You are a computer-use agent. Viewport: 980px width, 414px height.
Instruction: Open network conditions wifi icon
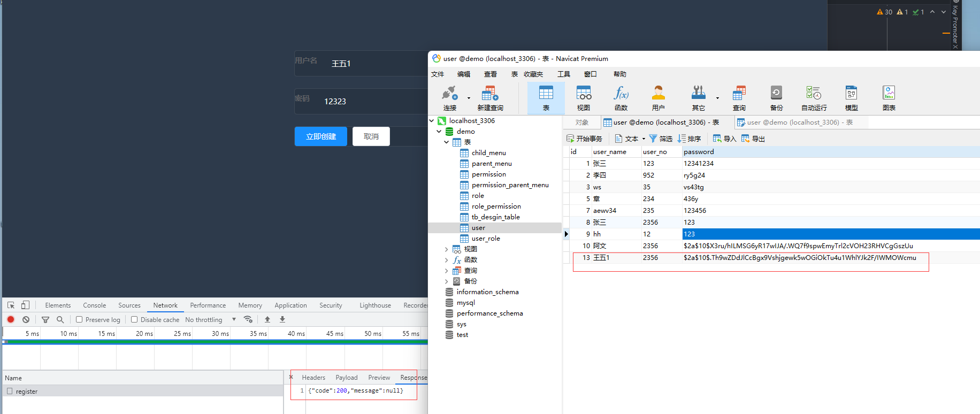pos(248,319)
